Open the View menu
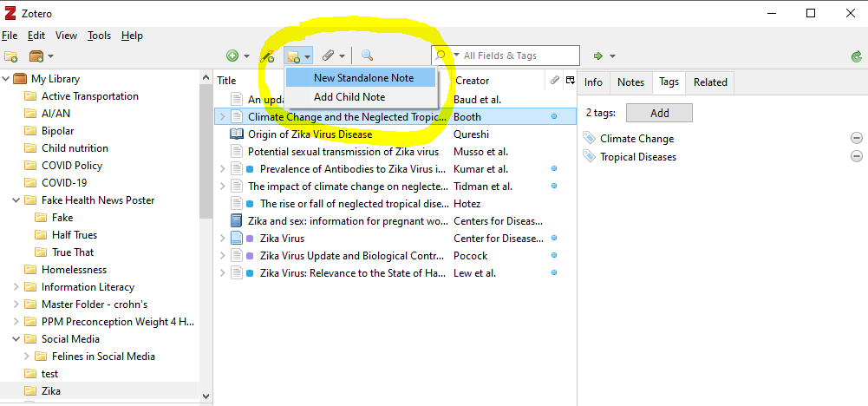 coord(67,36)
